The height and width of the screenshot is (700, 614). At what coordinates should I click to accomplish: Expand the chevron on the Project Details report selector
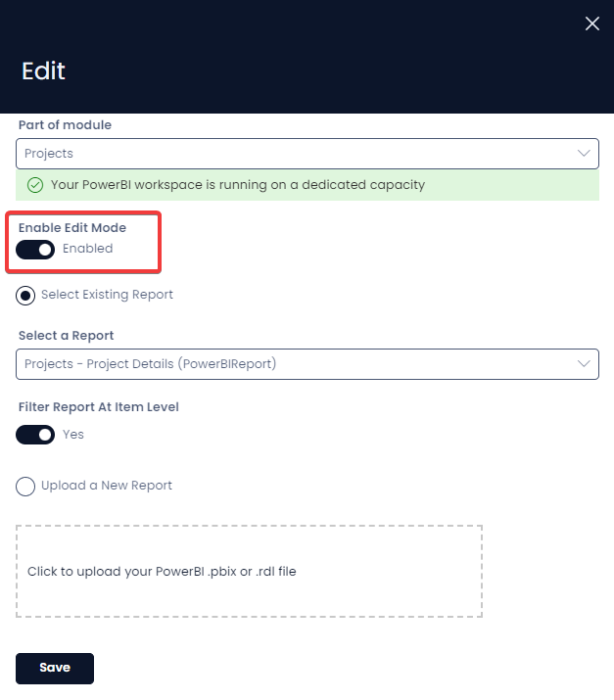pyautogui.click(x=584, y=364)
